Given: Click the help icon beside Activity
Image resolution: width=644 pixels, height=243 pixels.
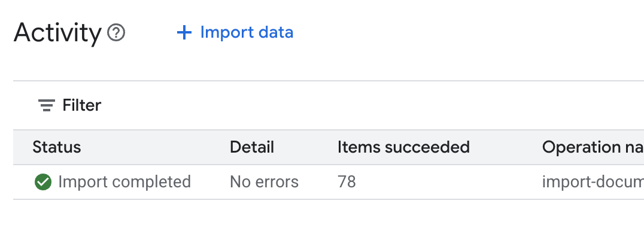Looking at the screenshot, I should (116, 32).
